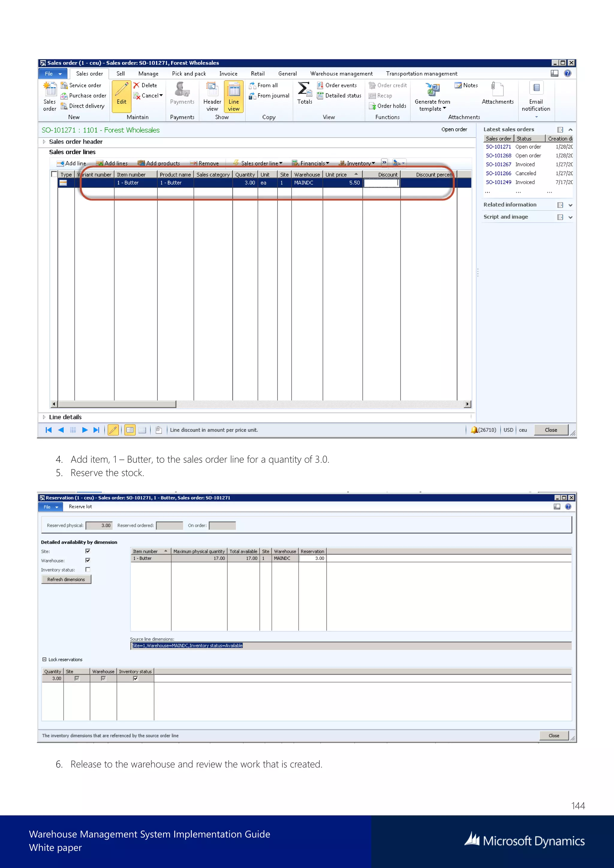Open sales order SO-101267 link
Viewport: 614px width, 868px height.
498,165
